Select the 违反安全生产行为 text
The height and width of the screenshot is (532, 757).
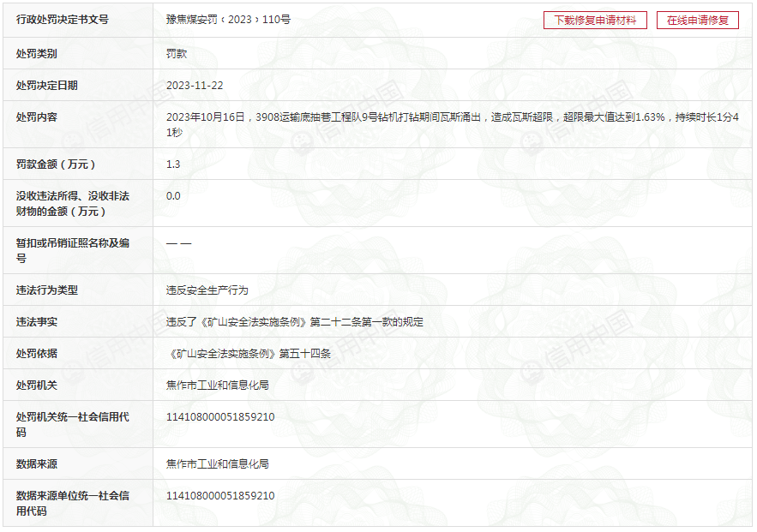(207, 290)
